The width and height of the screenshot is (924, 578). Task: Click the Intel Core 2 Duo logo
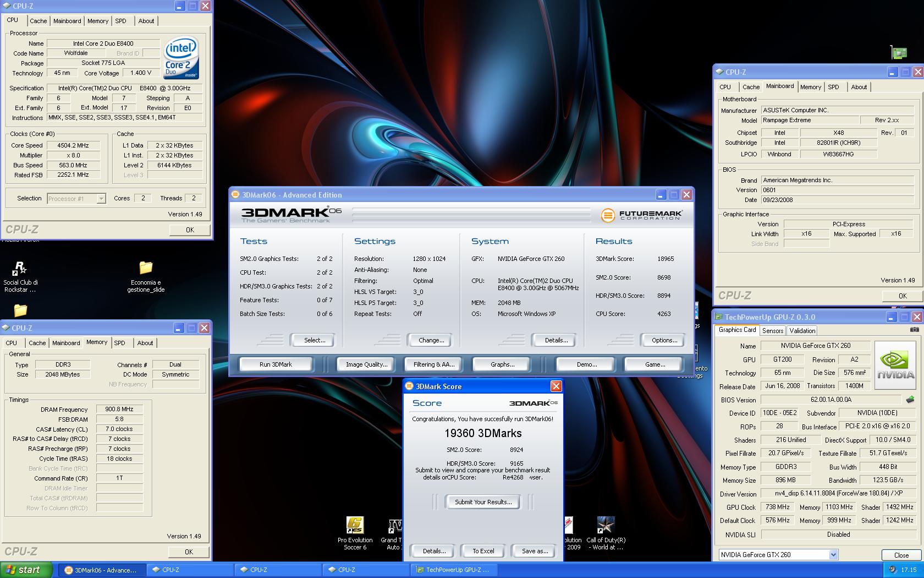[181, 58]
